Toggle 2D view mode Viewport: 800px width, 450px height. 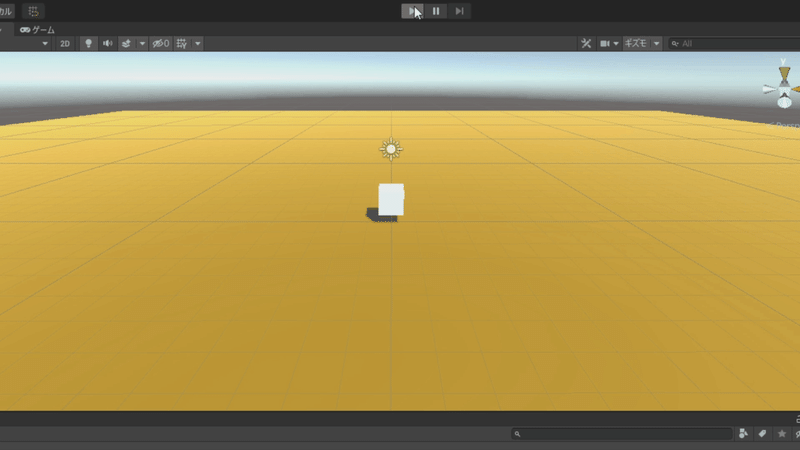pos(65,44)
